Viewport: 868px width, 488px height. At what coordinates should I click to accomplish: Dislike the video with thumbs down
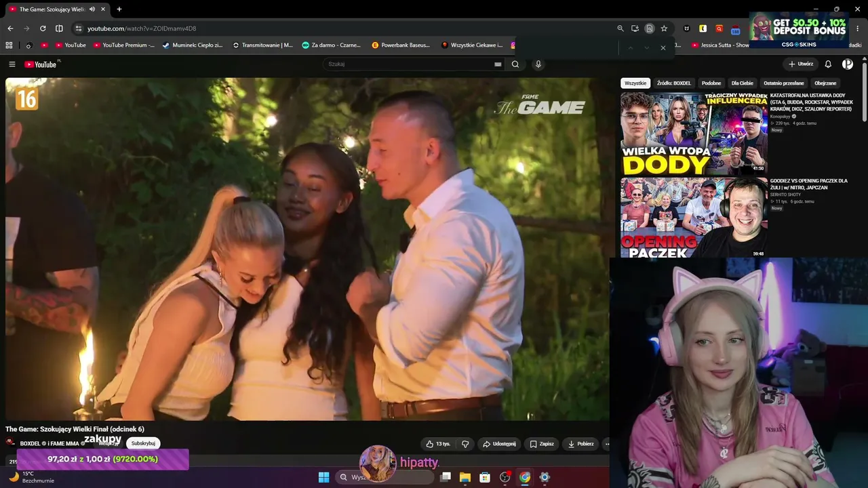465,444
